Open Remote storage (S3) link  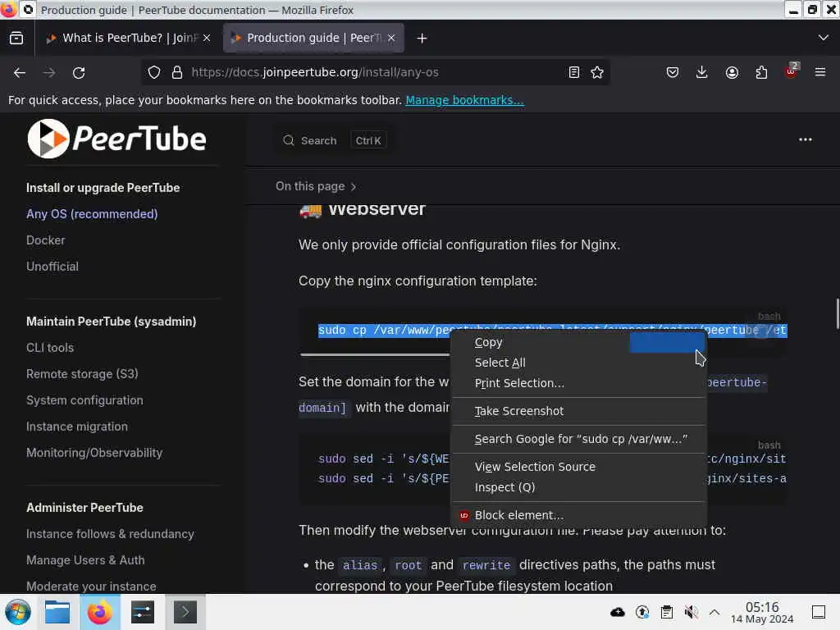pos(82,374)
